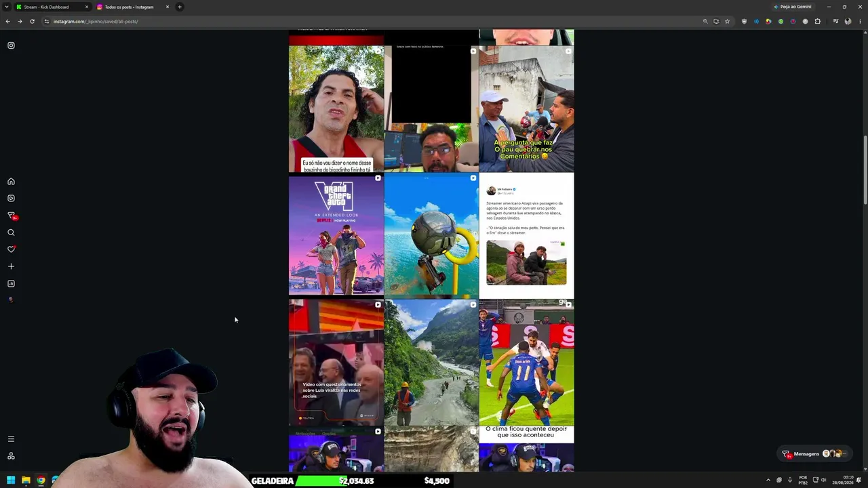
Task: Open the Lula video questionamentos post
Action: [336, 363]
